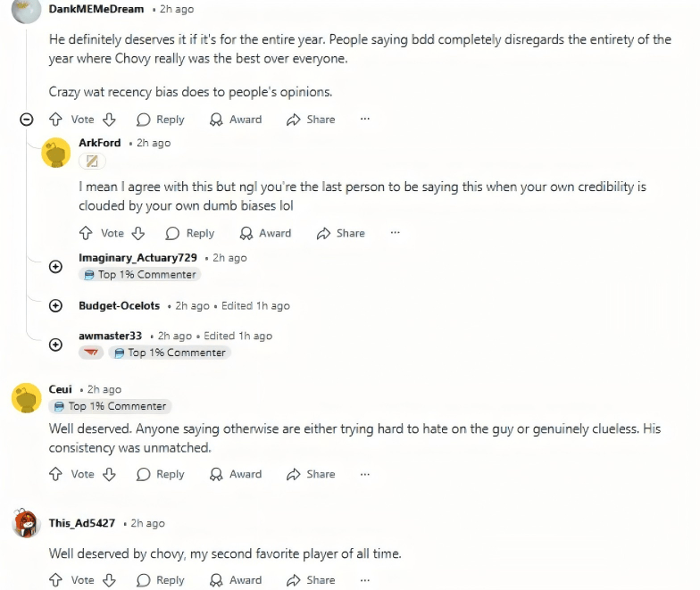Open ArkFord's avatar profile
Image resolution: width=700 pixels, height=590 pixels.
coord(56,153)
